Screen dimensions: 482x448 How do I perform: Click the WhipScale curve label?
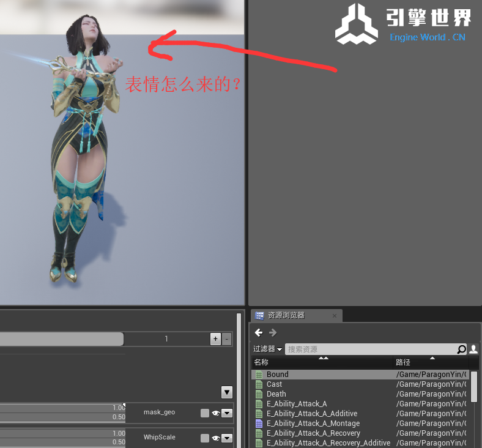159,437
